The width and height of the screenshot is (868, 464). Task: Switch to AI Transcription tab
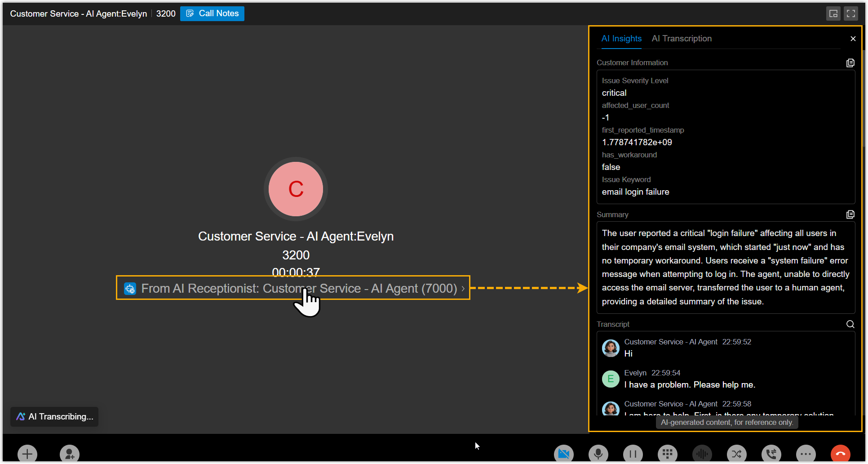[682, 39]
